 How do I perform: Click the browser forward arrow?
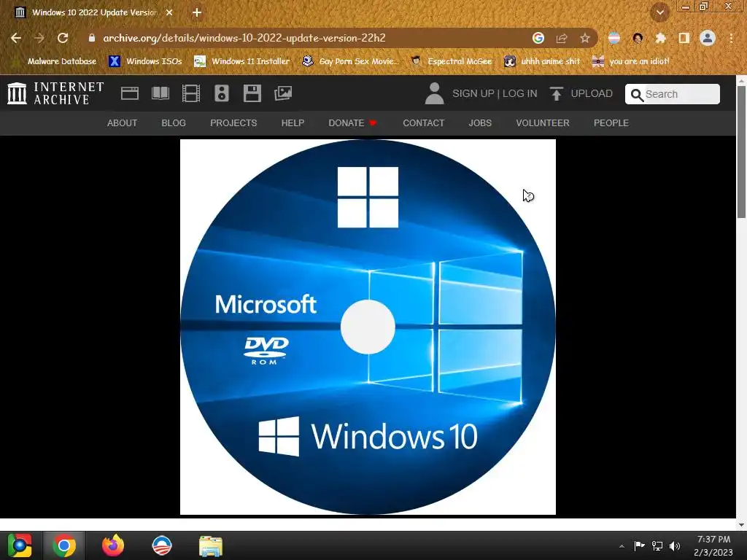click(39, 38)
